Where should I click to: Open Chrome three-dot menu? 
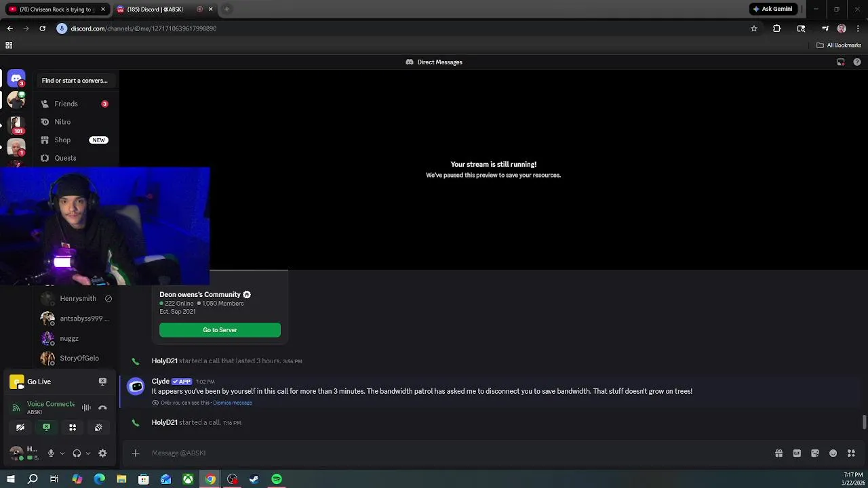tap(858, 28)
